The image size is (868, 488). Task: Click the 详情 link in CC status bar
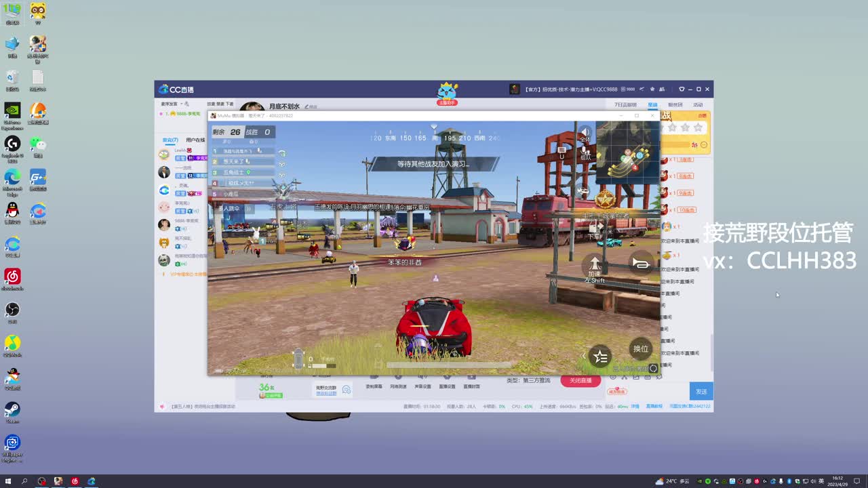point(635,407)
